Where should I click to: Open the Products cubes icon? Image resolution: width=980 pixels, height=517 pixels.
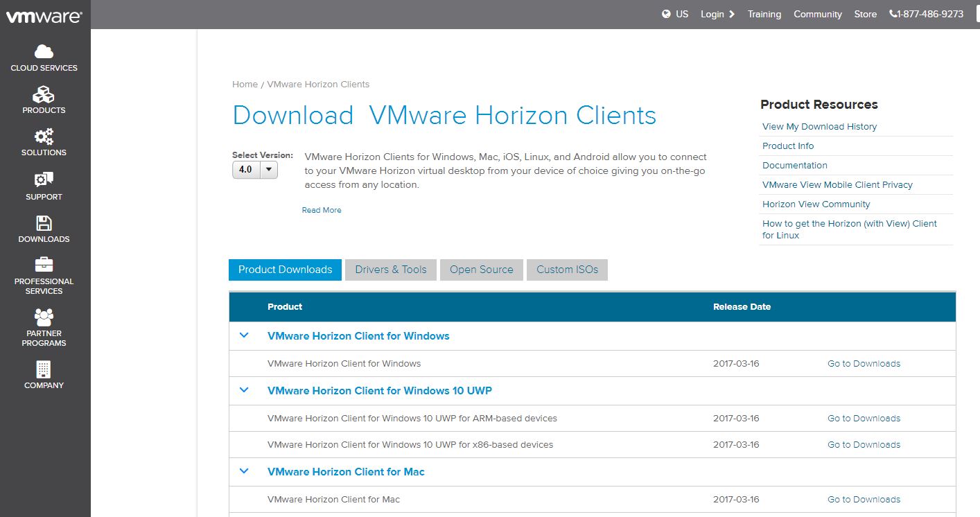pos(44,94)
